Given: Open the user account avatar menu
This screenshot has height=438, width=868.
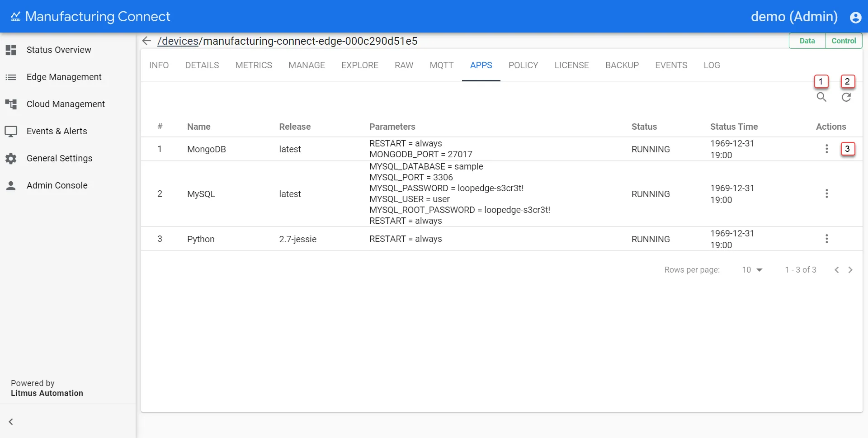Looking at the screenshot, I should click(855, 17).
